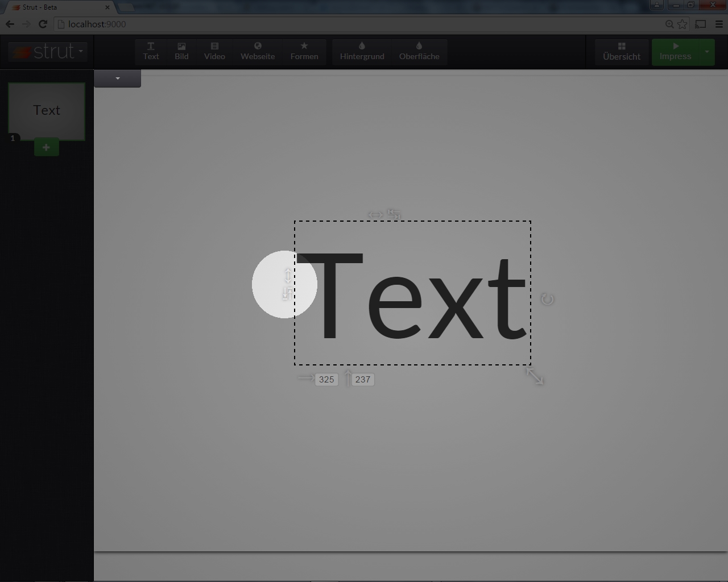Insert a new Text element
This screenshot has width=728, height=582.
click(x=151, y=51)
